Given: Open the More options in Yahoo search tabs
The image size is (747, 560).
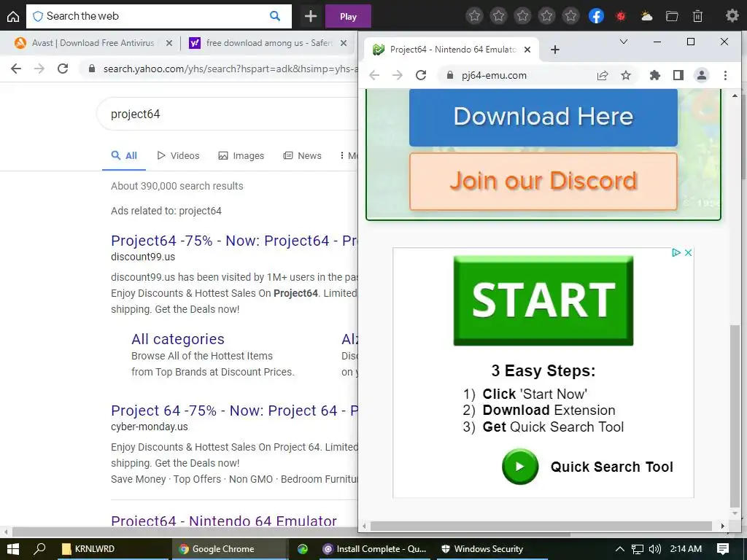Looking at the screenshot, I should tap(348, 156).
